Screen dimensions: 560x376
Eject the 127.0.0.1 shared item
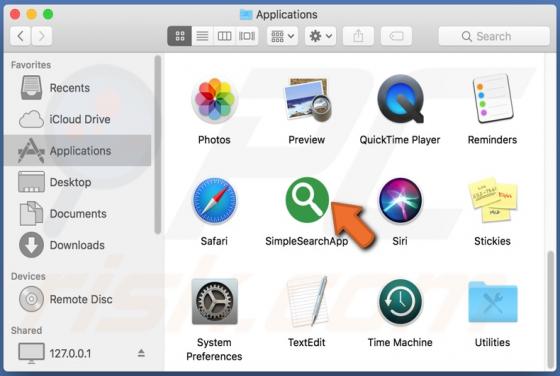[x=141, y=353]
